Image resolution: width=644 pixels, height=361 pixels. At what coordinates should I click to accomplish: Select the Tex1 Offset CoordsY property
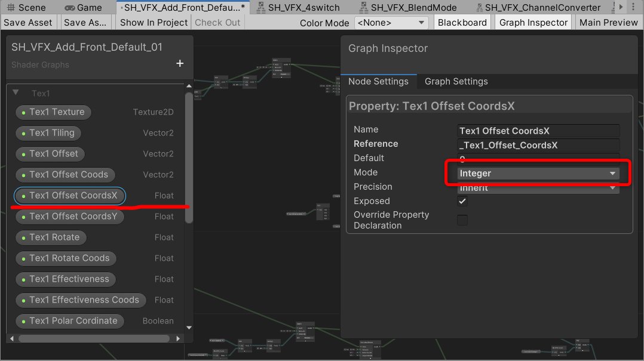click(x=70, y=217)
